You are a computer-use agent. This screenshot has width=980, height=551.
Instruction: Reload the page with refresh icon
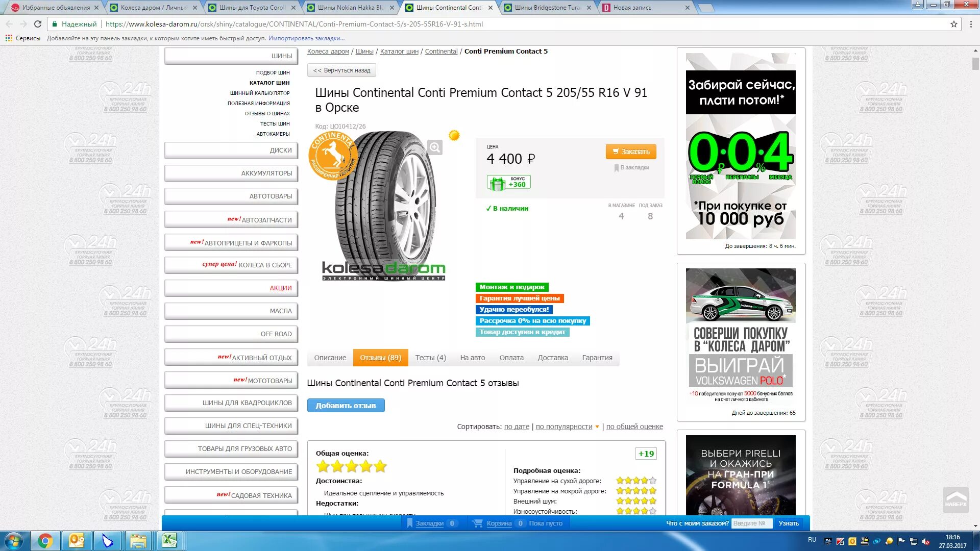point(38,24)
